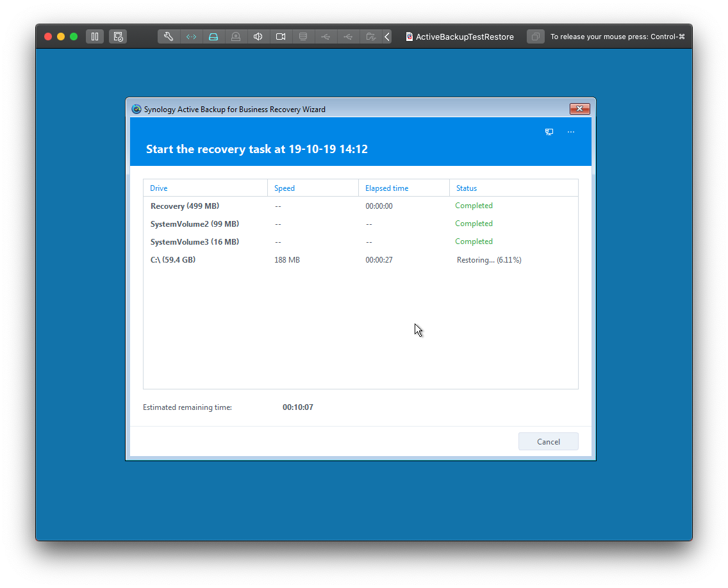Click the network adapter toolbar icon
Image resolution: width=728 pixels, height=588 pixels.
point(191,37)
